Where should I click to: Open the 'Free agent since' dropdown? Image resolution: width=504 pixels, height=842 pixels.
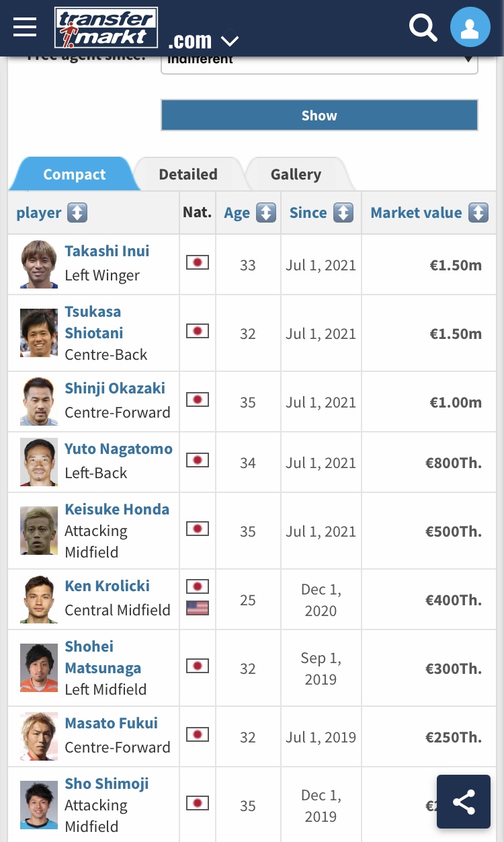click(319, 61)
